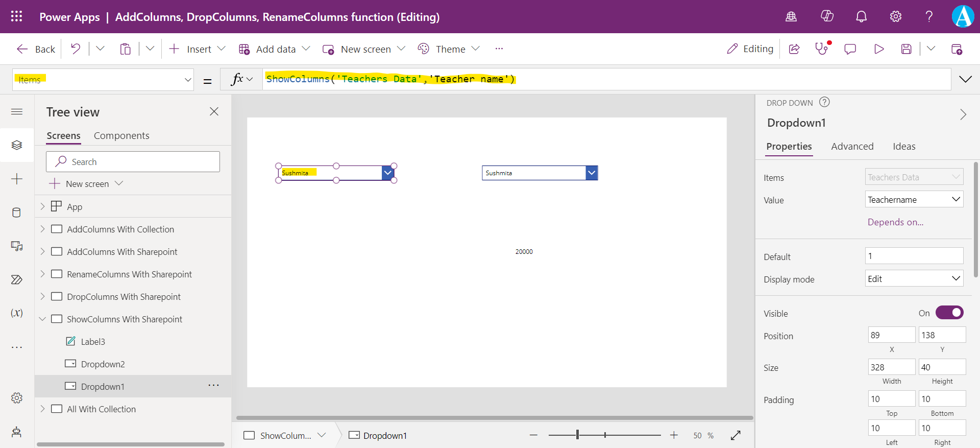Open the Value dropdown showing Teachername
The image size is (980, 448).
tap(914, 200)
